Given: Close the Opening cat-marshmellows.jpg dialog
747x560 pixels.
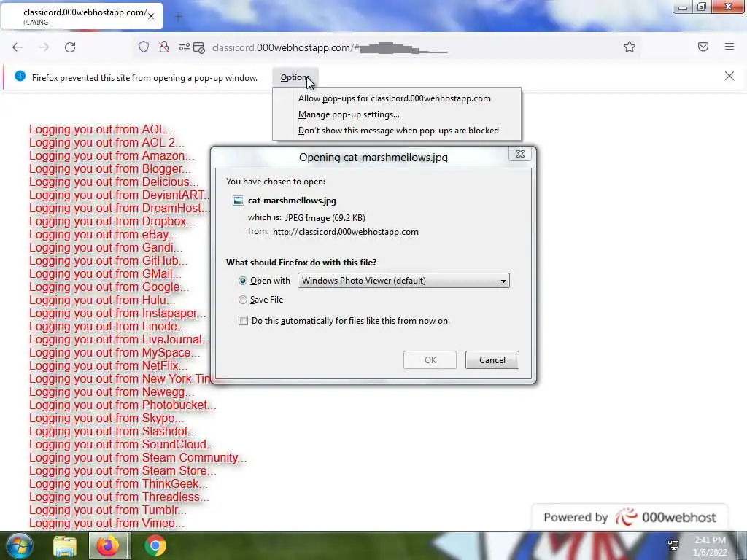Looking at the screenshot, I should pos(520,154).
